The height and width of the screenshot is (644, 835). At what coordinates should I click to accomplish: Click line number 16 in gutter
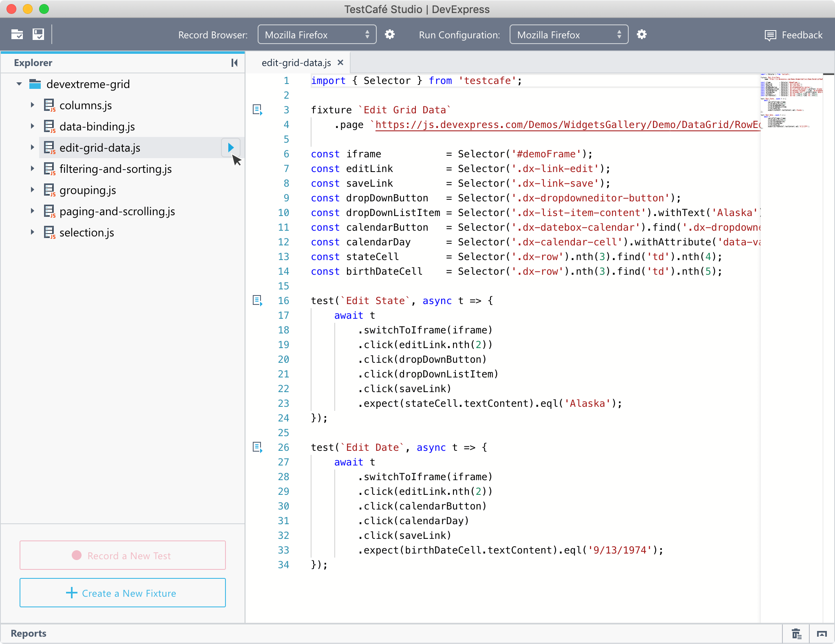click(x=284, y=301)
